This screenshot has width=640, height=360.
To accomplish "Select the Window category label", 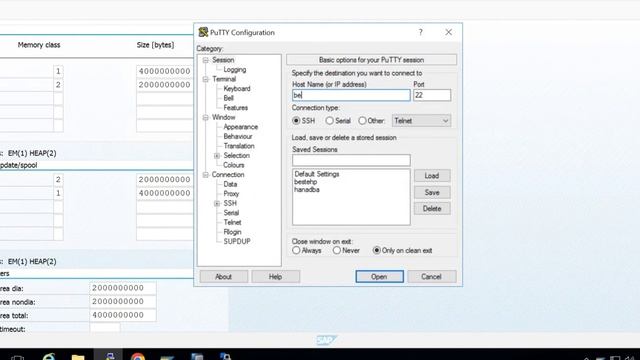I will [223, 118].
